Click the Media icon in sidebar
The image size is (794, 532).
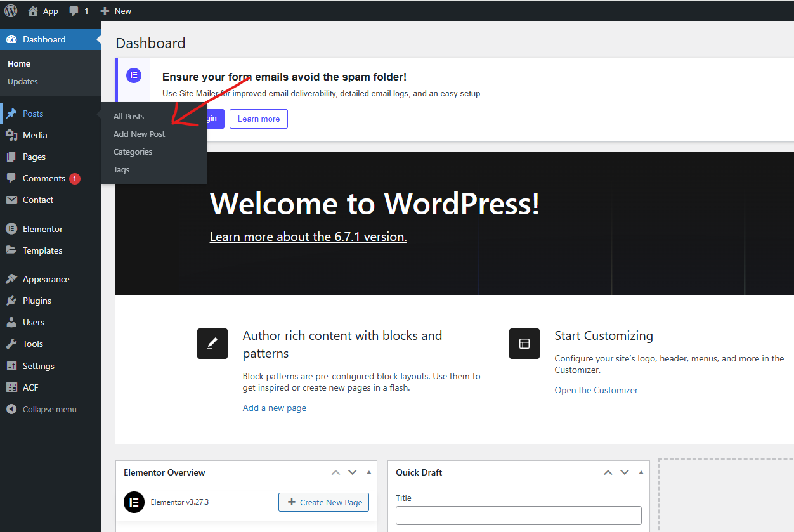pos(11,135)
